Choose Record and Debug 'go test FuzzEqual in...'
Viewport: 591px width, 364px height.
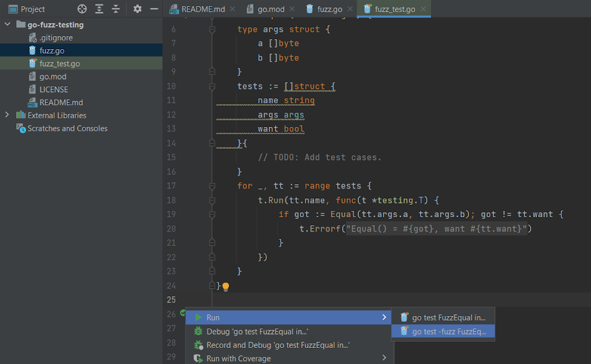point(290,345)
